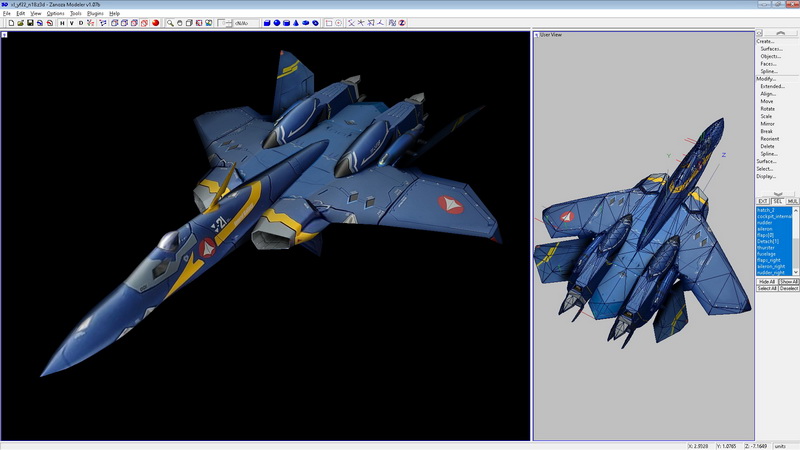Viewport: 800px width, 450px height.
Task: Toggle the H axis lock button
Action: point(62,22)
